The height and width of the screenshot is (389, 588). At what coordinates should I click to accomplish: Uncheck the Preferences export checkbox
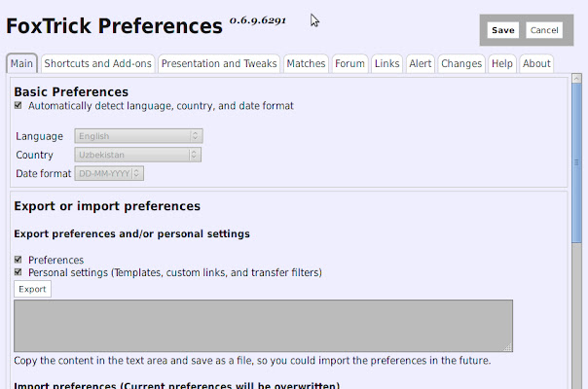click(18, 260)
